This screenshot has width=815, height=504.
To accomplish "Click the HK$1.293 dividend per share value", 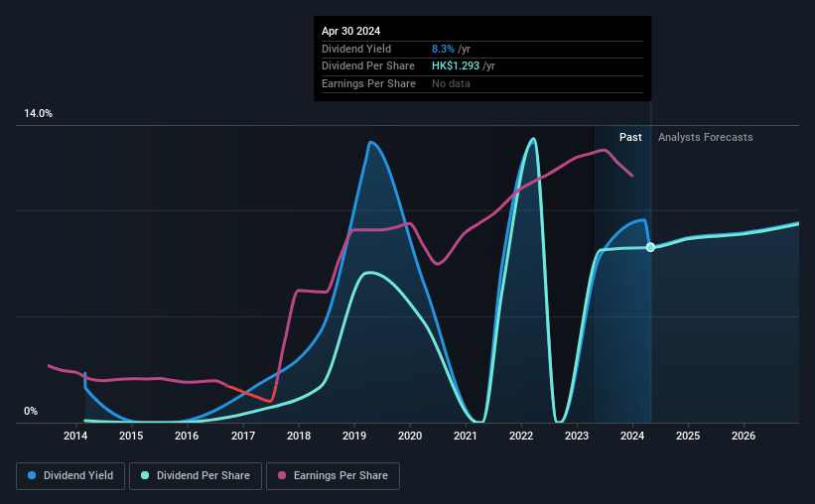I will (456, 66).
